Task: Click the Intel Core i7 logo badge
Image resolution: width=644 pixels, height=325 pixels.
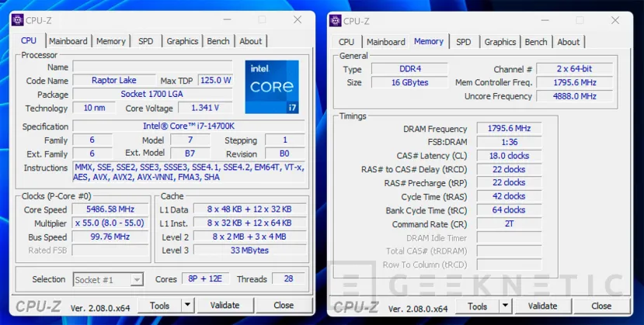Action: (272, 87)
